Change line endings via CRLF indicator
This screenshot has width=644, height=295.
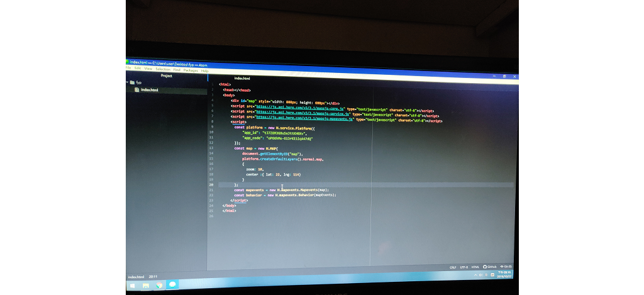point(453,267)
